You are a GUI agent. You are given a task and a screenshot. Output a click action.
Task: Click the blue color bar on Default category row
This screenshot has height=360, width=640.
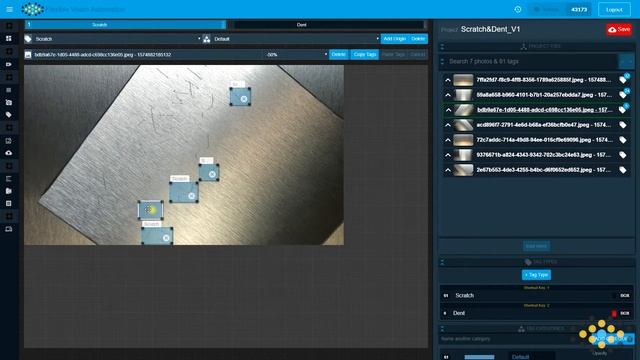[x=479, y=357]
